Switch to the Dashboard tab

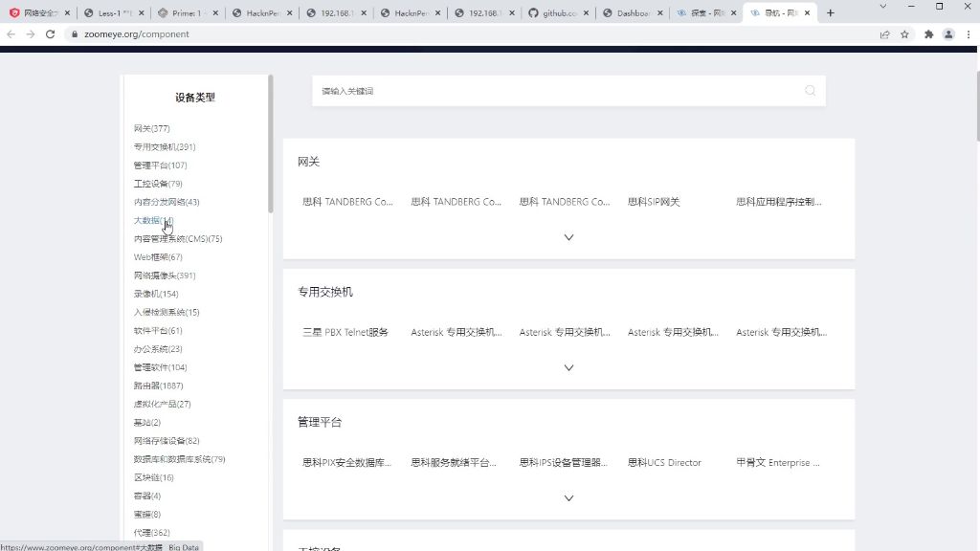click(632, 12)
